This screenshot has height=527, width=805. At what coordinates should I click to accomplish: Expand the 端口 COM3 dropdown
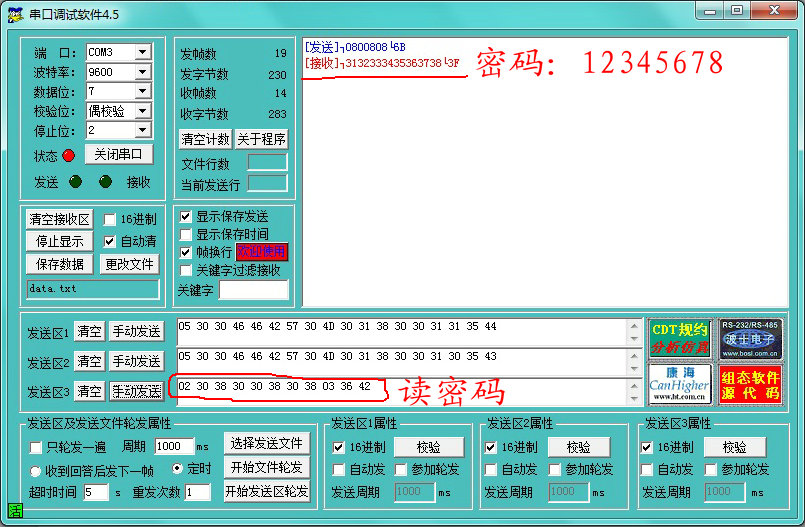pyautogui.click(x=142, y=52)
